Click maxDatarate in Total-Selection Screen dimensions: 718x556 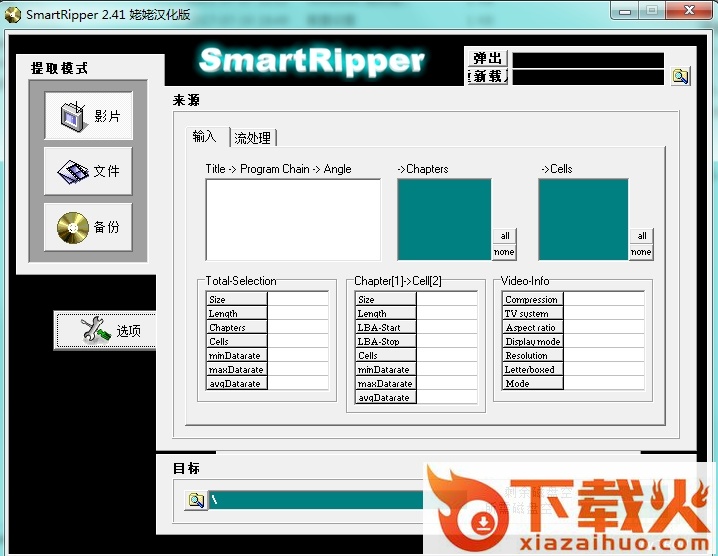(236, 370)
